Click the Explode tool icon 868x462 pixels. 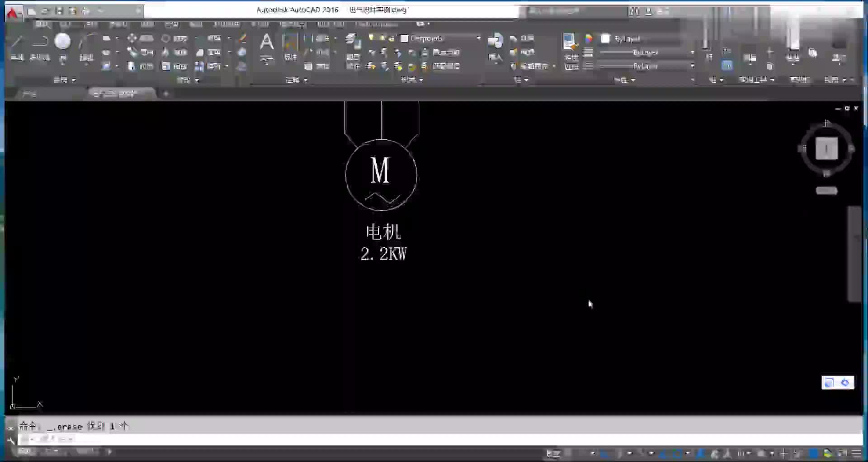tap(242, 52)
